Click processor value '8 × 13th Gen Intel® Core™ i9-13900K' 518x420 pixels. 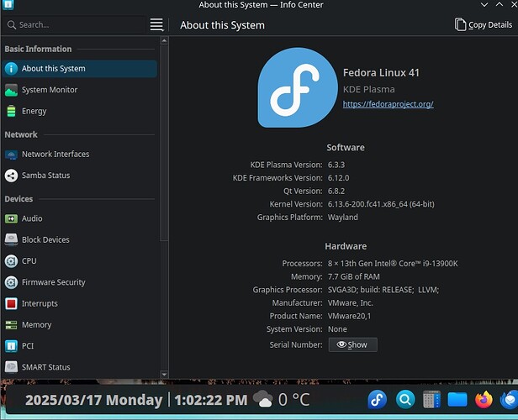click(393, 264)
